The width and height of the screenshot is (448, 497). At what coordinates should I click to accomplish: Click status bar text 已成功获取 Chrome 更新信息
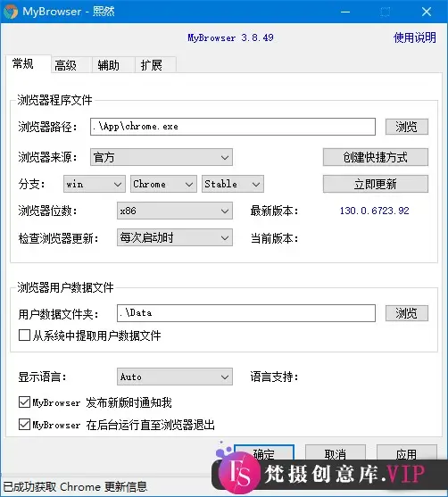(x=75, y=486)
